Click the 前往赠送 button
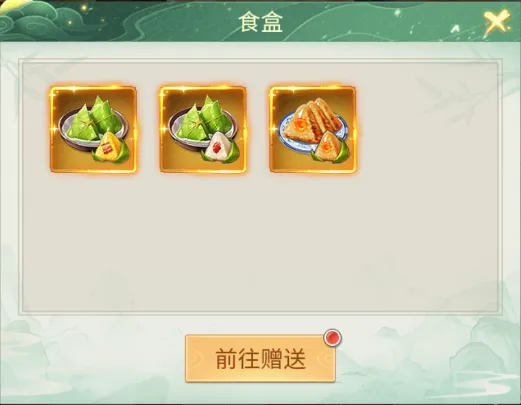The width and height of the screenshot is (521, 405). [x=260, y=359]
